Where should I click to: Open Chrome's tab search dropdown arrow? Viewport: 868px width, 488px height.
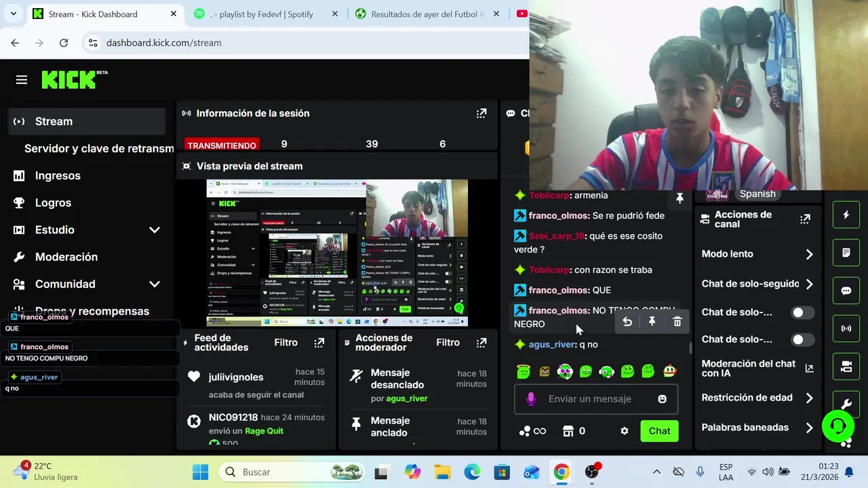pyautogui.click(x=13, y=14)
